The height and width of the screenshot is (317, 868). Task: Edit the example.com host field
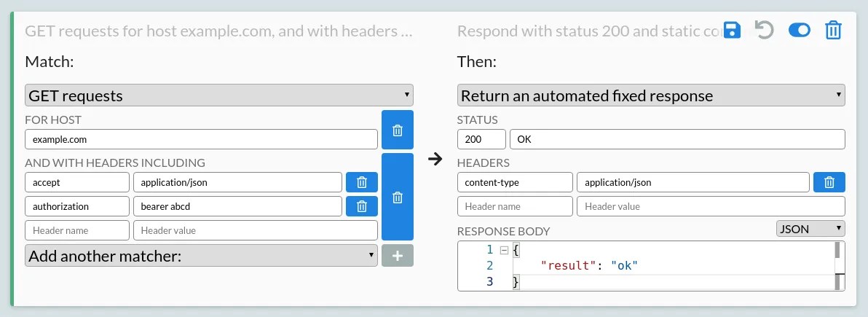202,139
